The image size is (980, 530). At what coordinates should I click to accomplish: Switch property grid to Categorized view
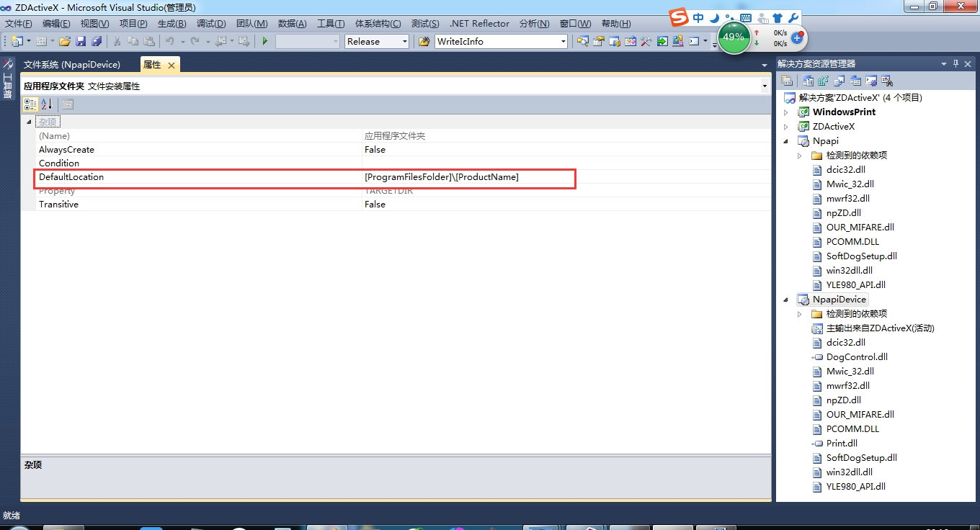tap(30, 104)
